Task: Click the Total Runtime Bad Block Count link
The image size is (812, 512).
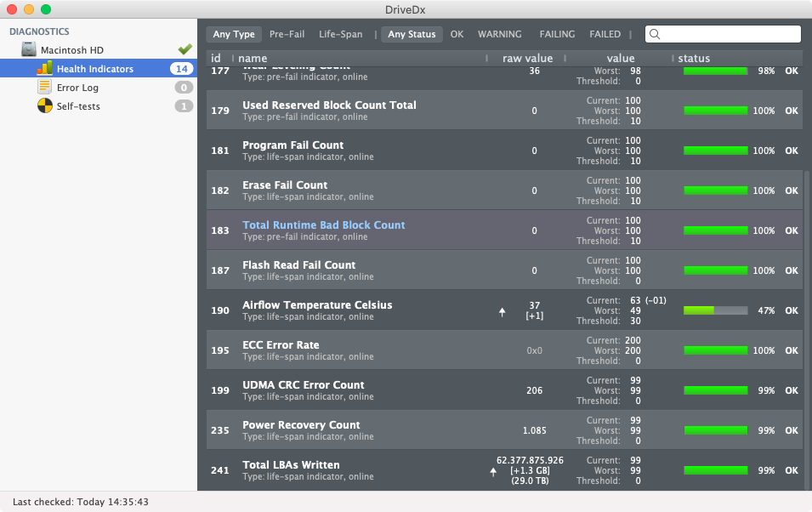Action: click(324, 225)
